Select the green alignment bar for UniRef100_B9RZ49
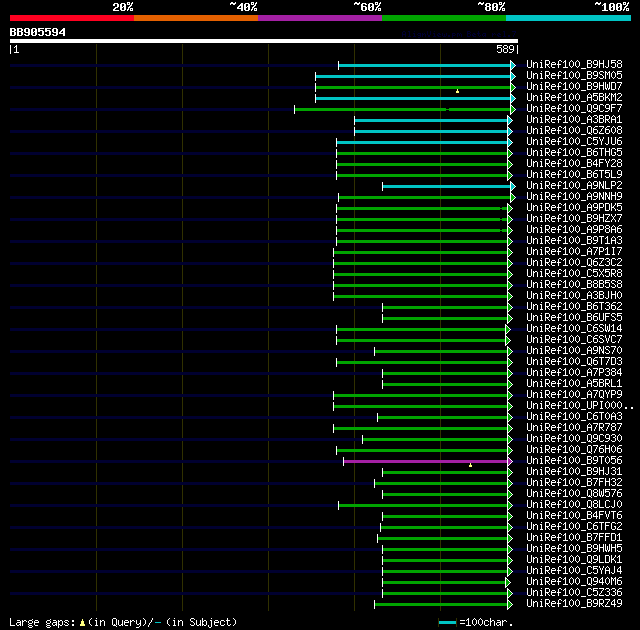Image resolution: width=640 pixels, height=630 pixels. click(441, 605)
